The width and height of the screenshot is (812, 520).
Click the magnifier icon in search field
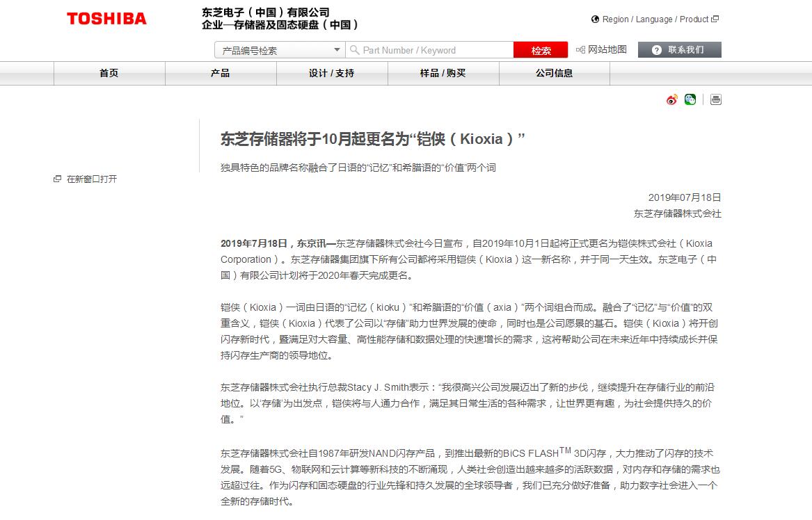[x=354, y=50]
